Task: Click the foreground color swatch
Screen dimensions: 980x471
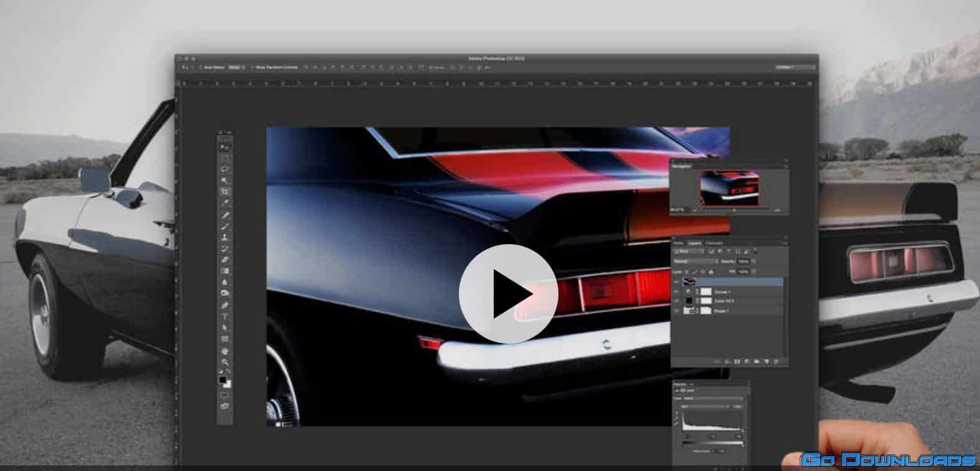Action: (222, 380)
